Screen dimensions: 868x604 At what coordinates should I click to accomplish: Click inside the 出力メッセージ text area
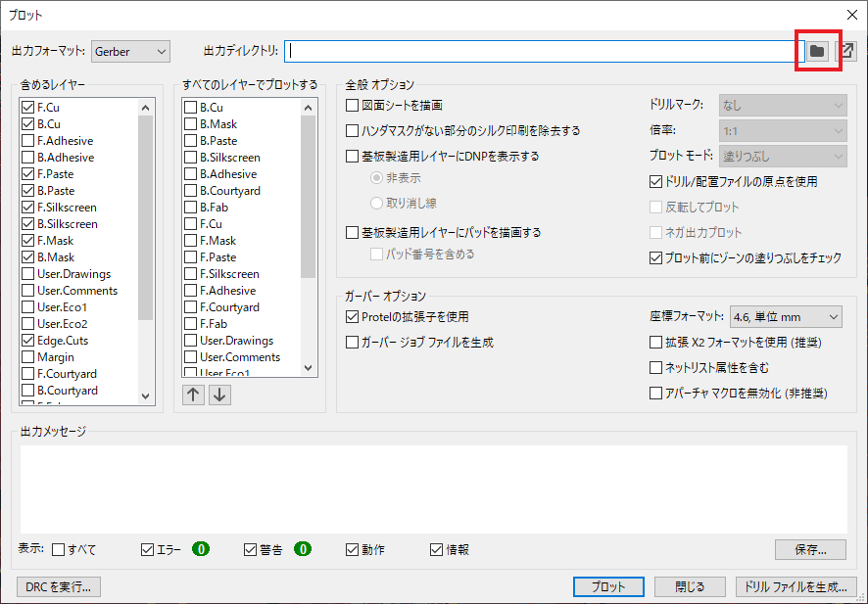[x=434, y=489]
